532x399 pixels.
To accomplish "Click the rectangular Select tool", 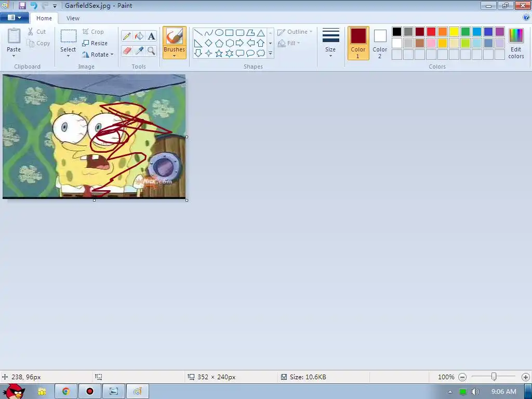I will (x=68, y=36).
